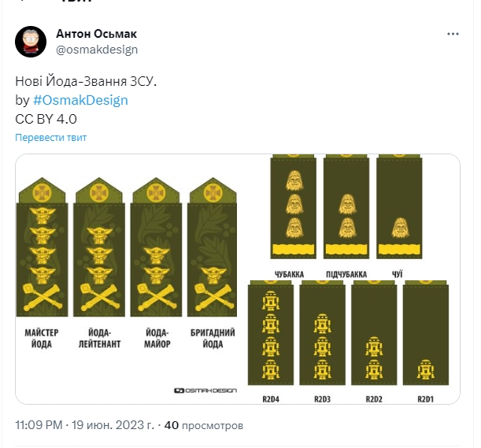481x448 pixels.
Task: Click the Osmak Design logo watermark in image
Action: pos(205,391)
